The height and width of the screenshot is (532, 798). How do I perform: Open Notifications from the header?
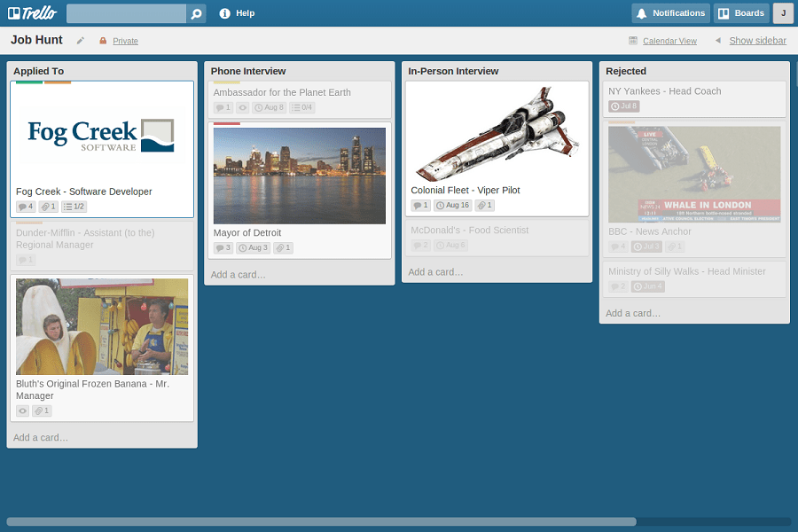click(669, 12)
